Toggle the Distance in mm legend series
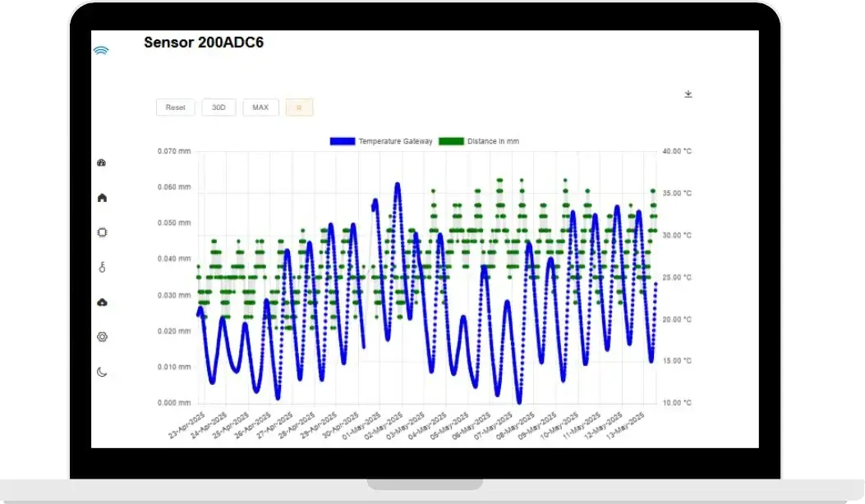 point(479,141)
